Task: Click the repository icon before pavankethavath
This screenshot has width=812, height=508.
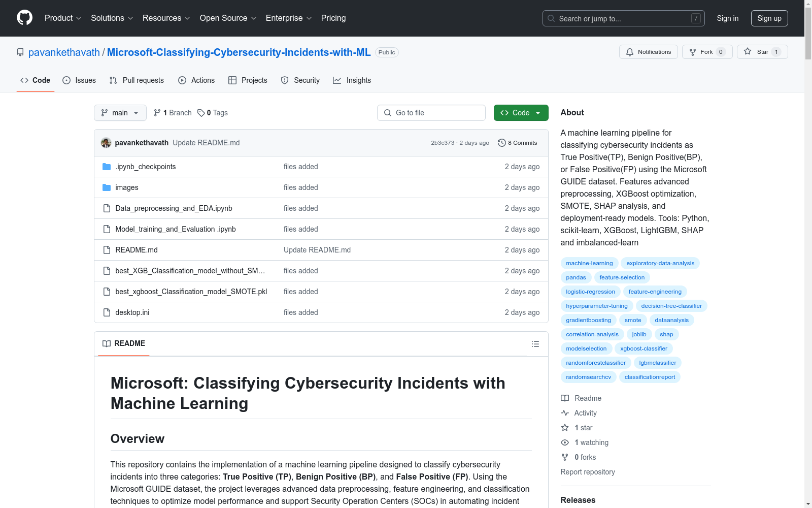Action: coord(20,52)
